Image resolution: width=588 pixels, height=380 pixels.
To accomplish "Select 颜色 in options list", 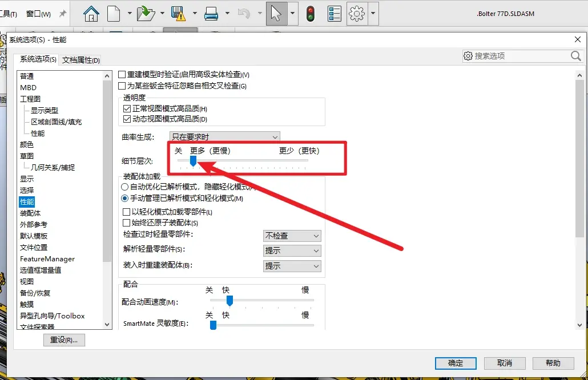I will 27,145.
